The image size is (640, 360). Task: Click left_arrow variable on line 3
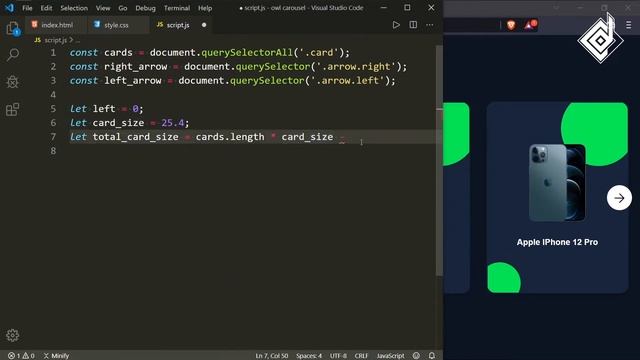pos(133,80)
